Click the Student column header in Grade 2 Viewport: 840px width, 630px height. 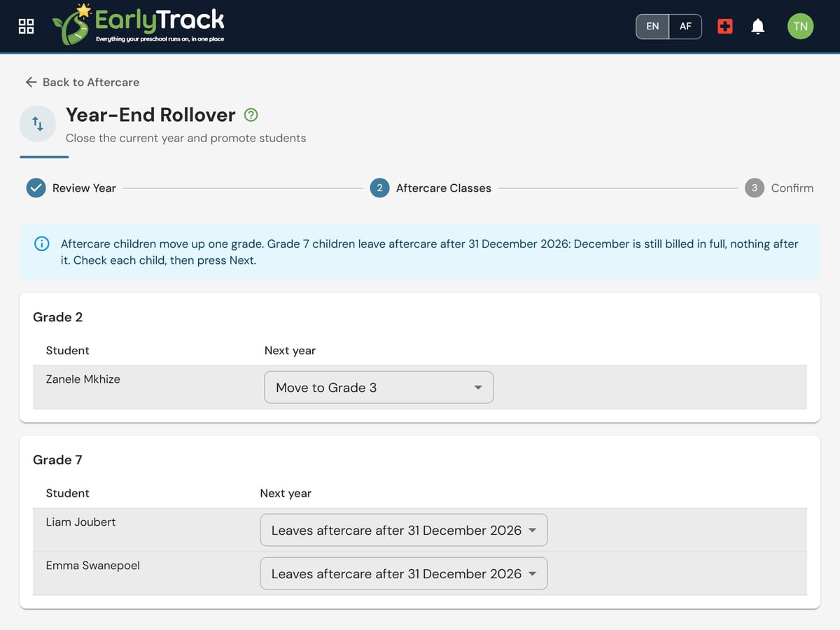click(x=68, y=350)
